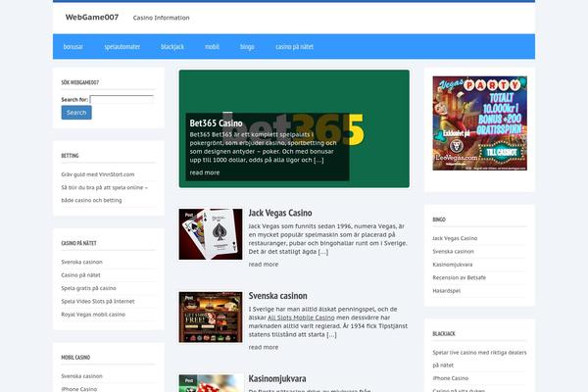
Task: Open Gräv guld med VinnStort.com link
Action: pos(98,174)
